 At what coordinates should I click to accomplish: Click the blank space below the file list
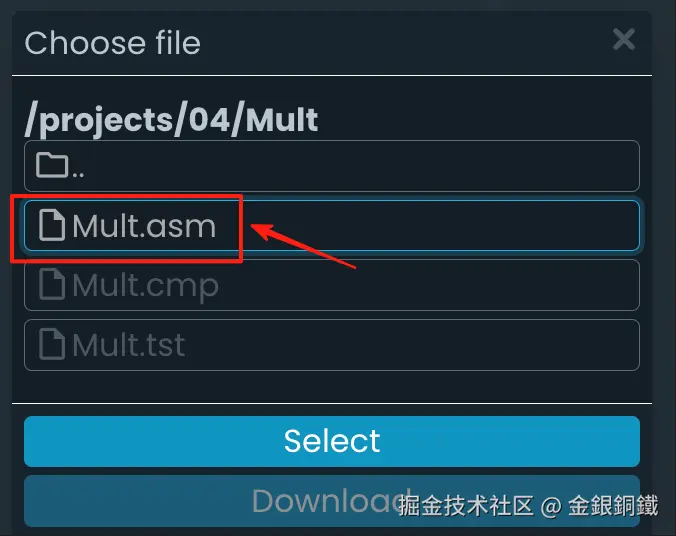coord(332,387)
